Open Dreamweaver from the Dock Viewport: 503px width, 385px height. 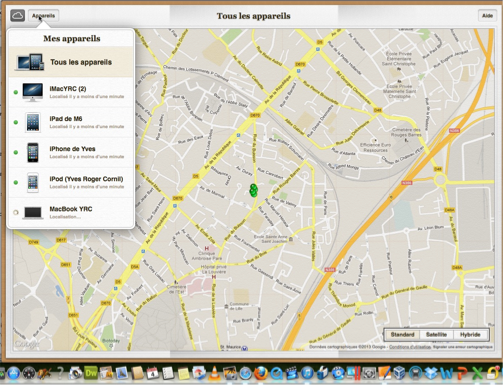(91, 373)
